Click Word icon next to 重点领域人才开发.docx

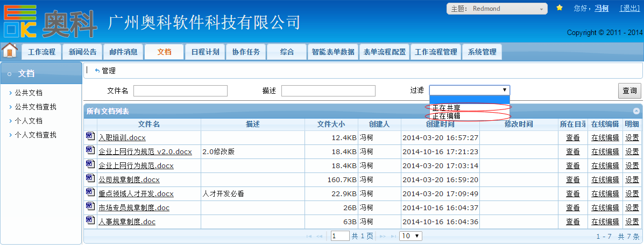[x=90, y=193]
